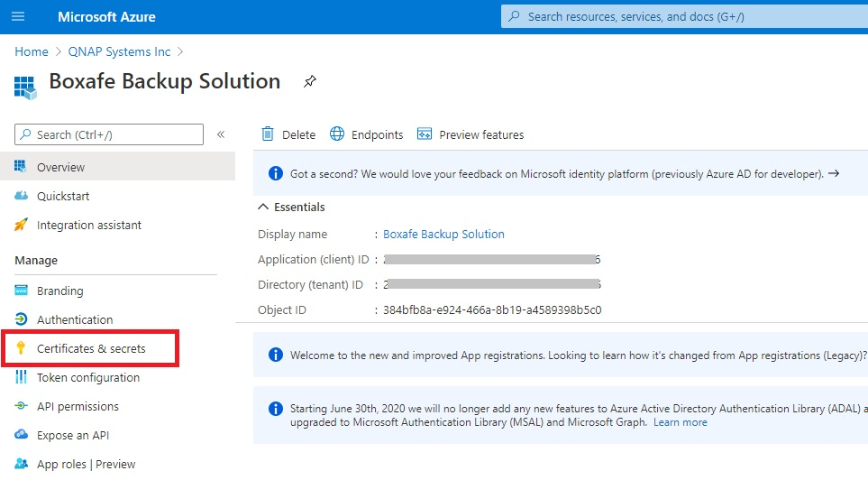Click the Display name label
868x480 pixels.
point(292,235)
